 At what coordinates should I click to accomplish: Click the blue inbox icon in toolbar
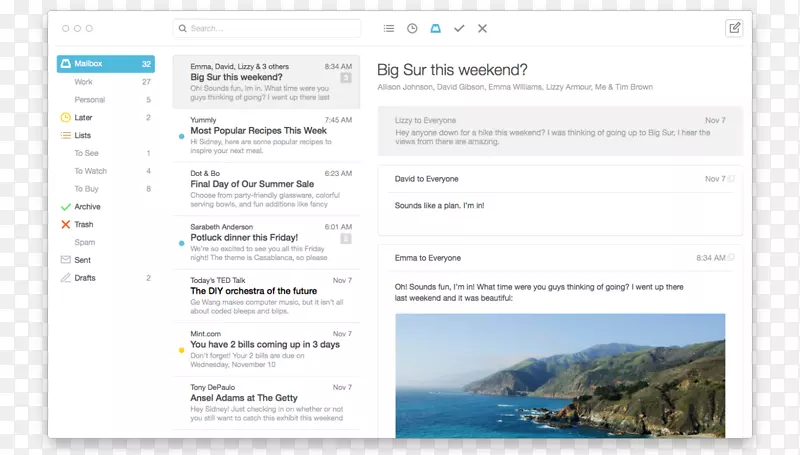(x=435, y=29)
